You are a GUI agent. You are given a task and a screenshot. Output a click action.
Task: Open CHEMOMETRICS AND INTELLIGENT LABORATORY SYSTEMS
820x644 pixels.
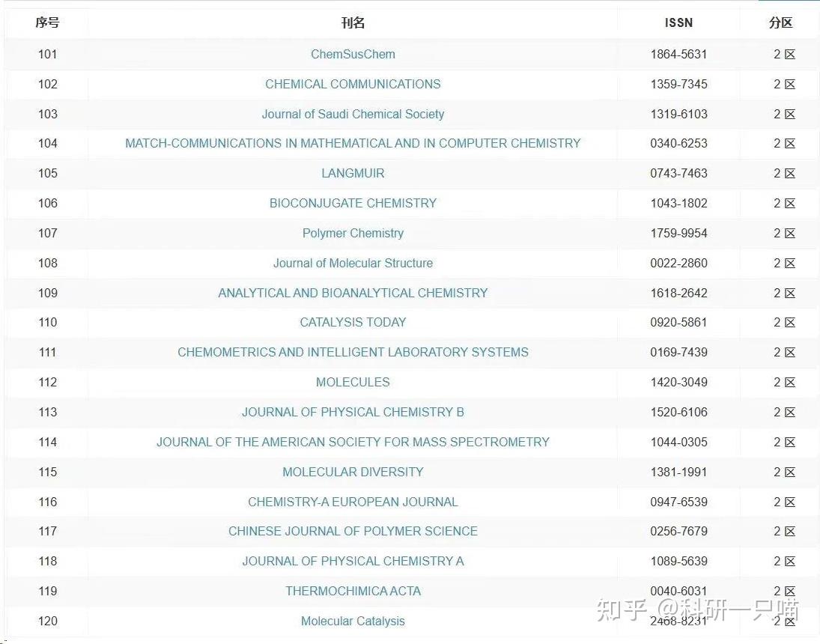pos(353,352)
